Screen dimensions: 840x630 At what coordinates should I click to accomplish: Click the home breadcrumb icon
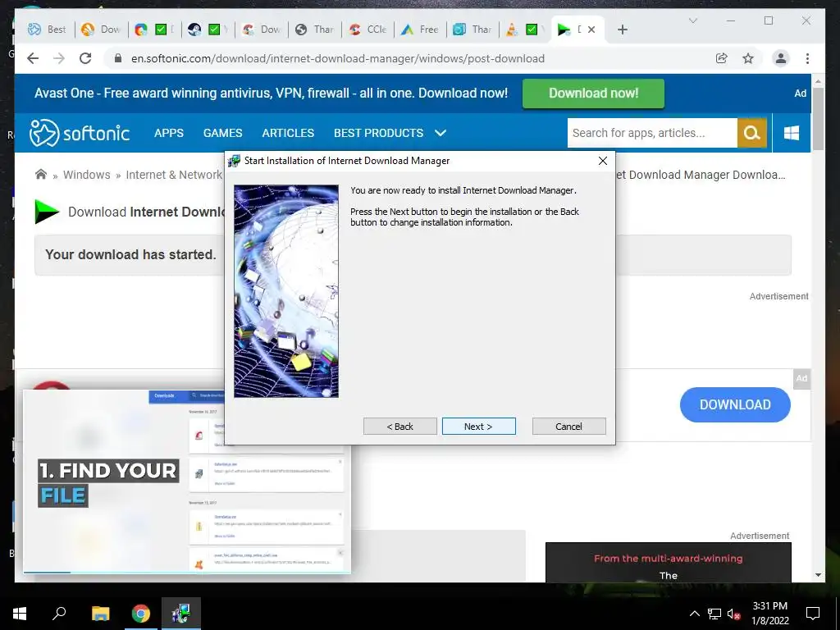tap(41, 175)
